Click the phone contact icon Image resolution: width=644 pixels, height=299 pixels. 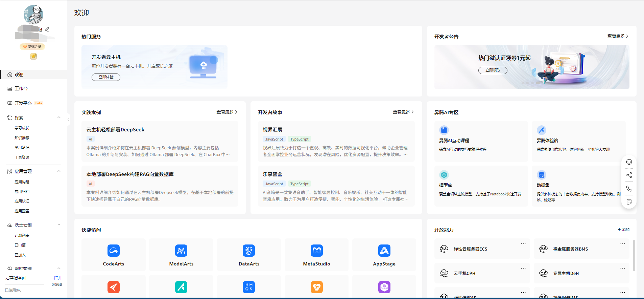pos(629,189)
